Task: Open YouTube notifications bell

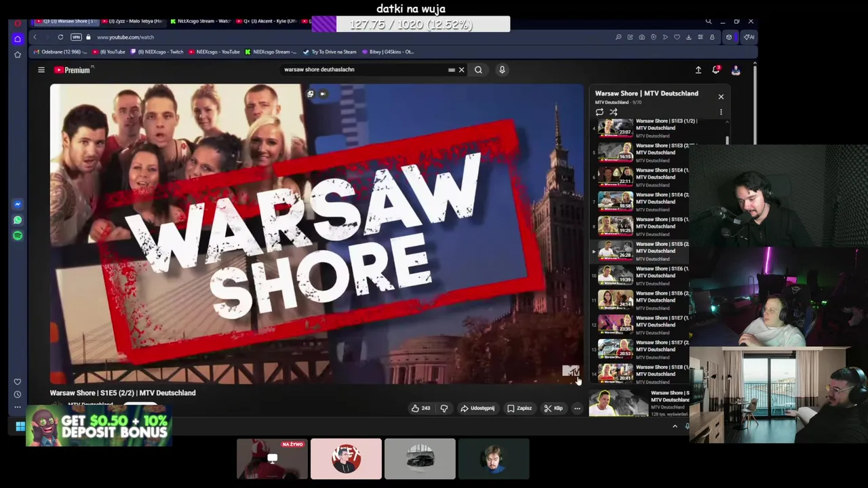Action: point(716,70)
